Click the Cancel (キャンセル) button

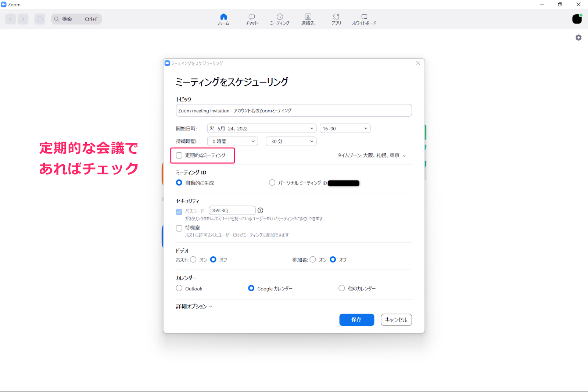(396, 320)
